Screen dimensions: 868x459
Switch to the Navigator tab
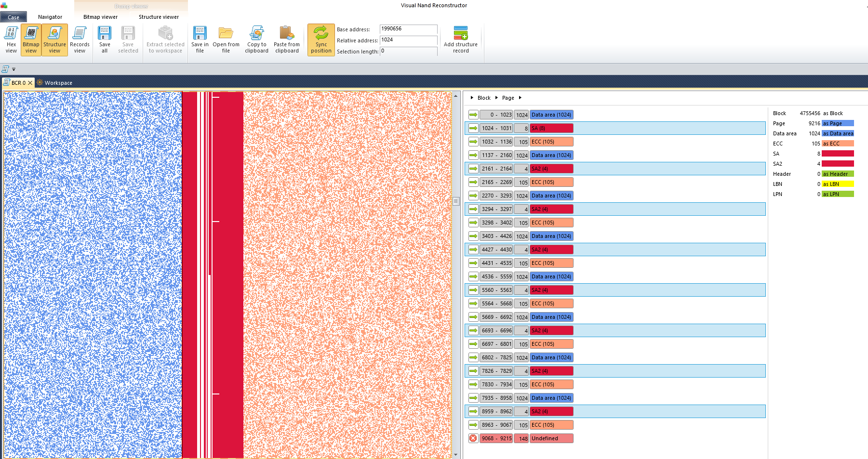(50, 17)
